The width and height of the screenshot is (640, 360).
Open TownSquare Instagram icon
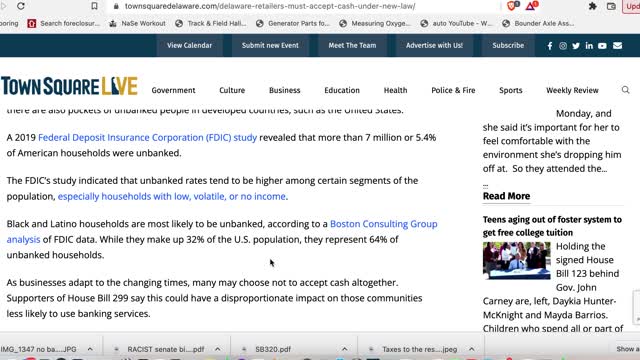[563, 46]
